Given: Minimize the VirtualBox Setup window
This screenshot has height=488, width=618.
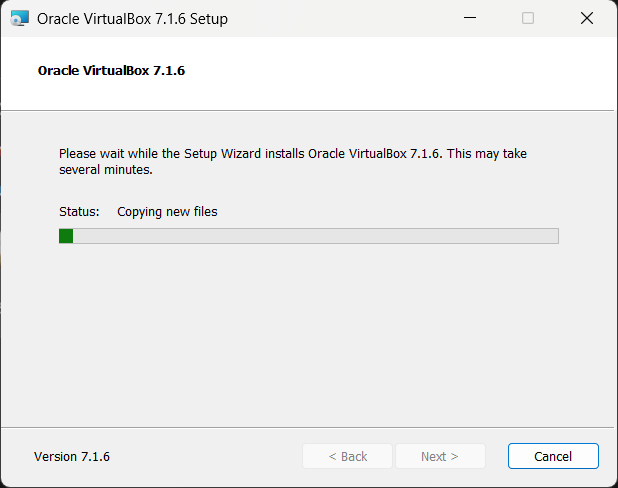Looking at the screenshot, I should [x=470, y=18].
